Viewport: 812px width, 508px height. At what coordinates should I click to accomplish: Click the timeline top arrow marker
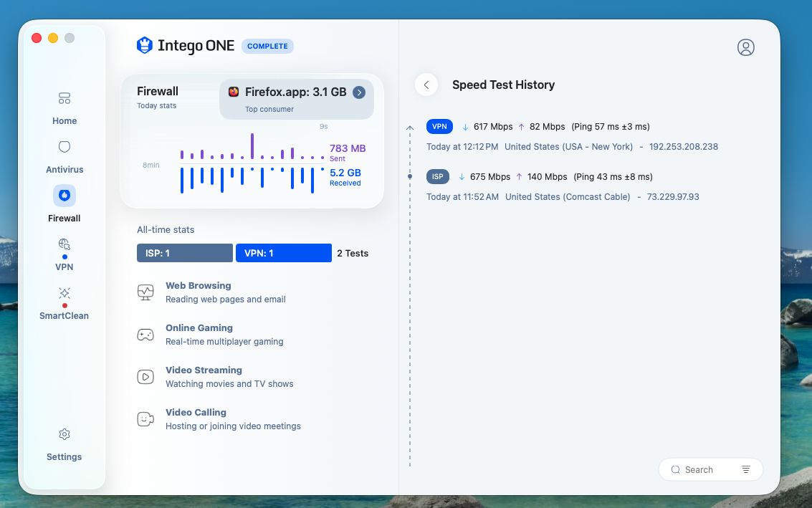point(410,128)
